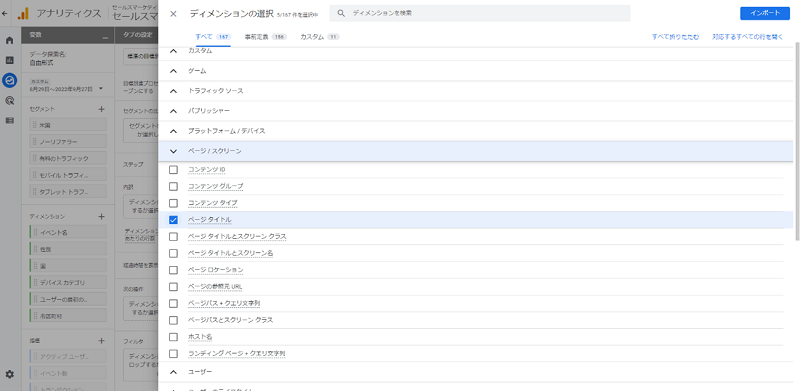The height and width of the screenshot is (391, 800).
Task: Check the コンテンツ タイプ checkbox
Action: tap(173, 203)
